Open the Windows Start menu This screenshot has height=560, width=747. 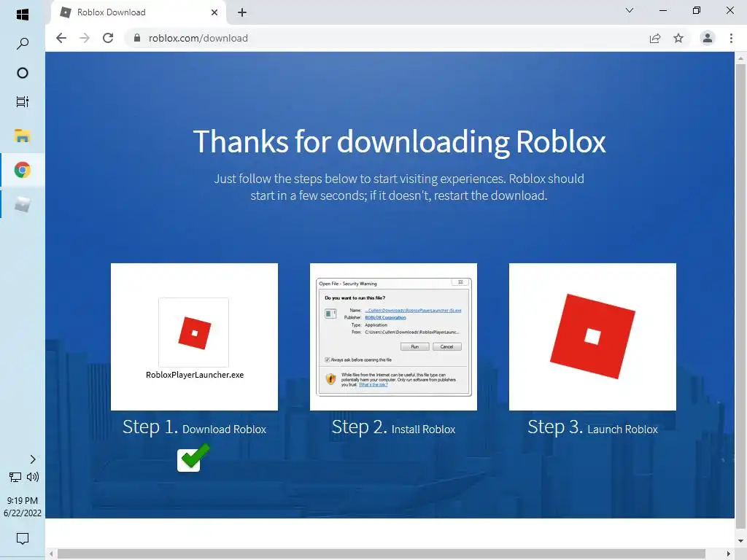(x=23, y=15)
